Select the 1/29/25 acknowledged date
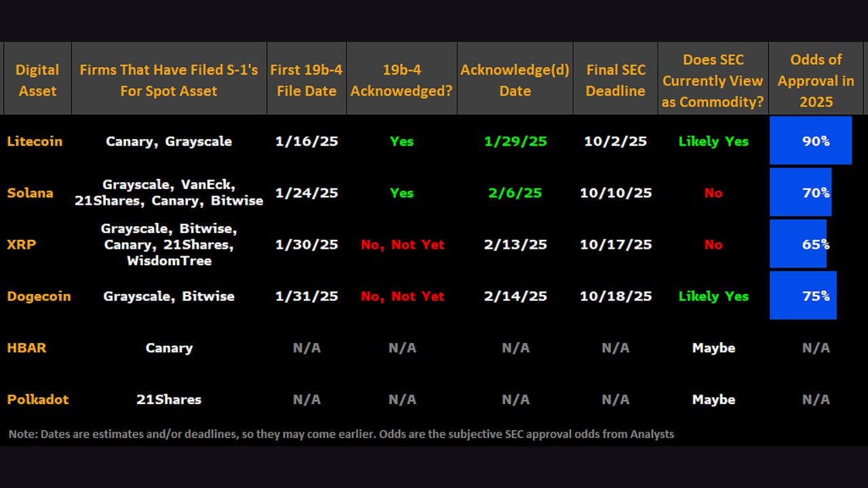The width and height of the screenshot is (868, 488). point(515,141)
